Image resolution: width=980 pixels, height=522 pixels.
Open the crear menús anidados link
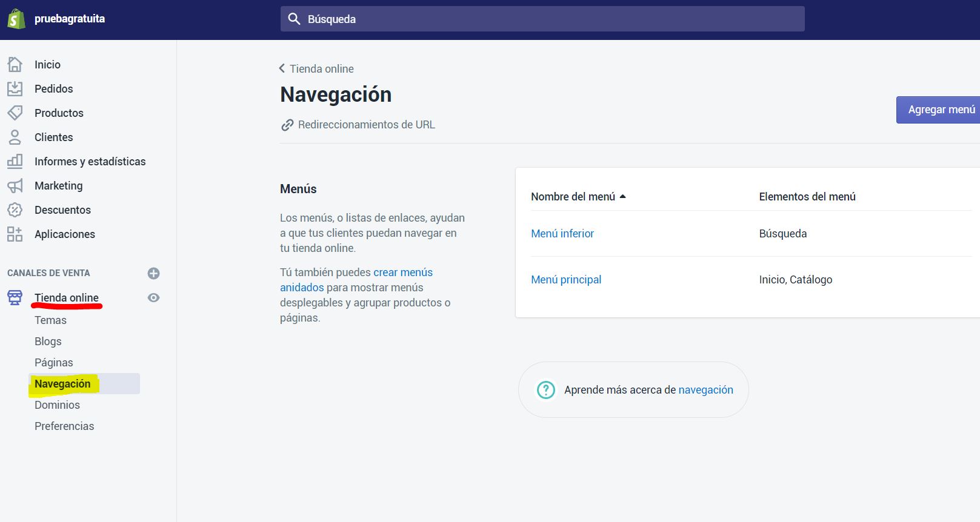[x=356, y=280]
